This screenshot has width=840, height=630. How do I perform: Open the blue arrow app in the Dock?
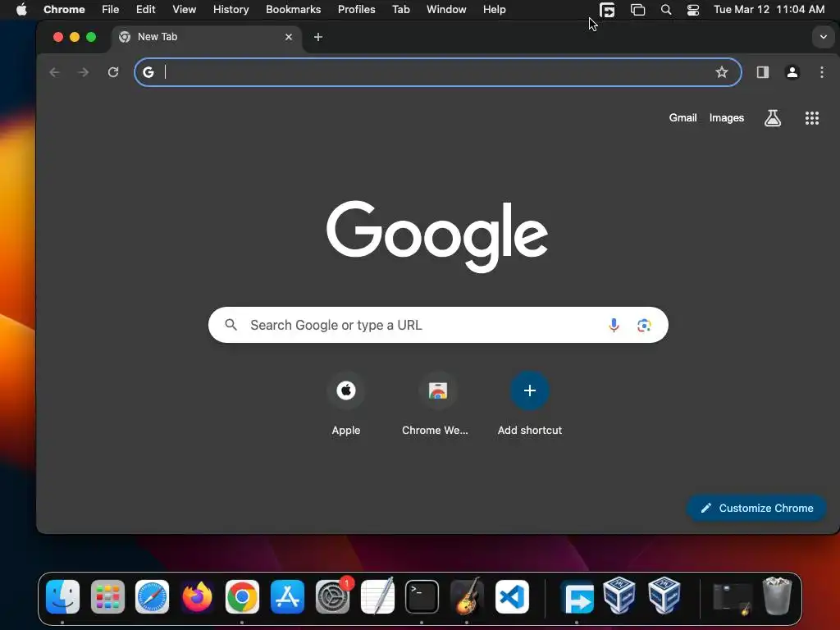(577, 597)
